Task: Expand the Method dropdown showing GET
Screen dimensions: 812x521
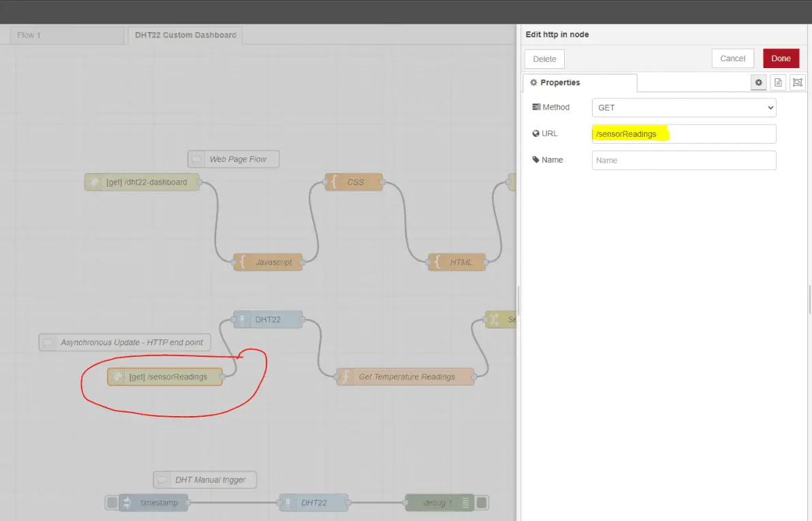Action: [x=683, y=108]
